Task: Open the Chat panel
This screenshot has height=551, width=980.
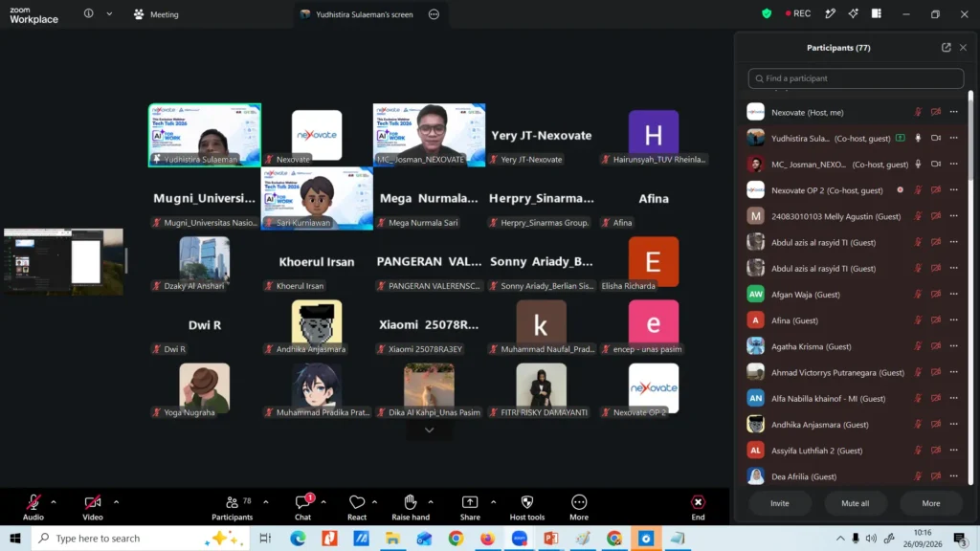Action: 303,507
